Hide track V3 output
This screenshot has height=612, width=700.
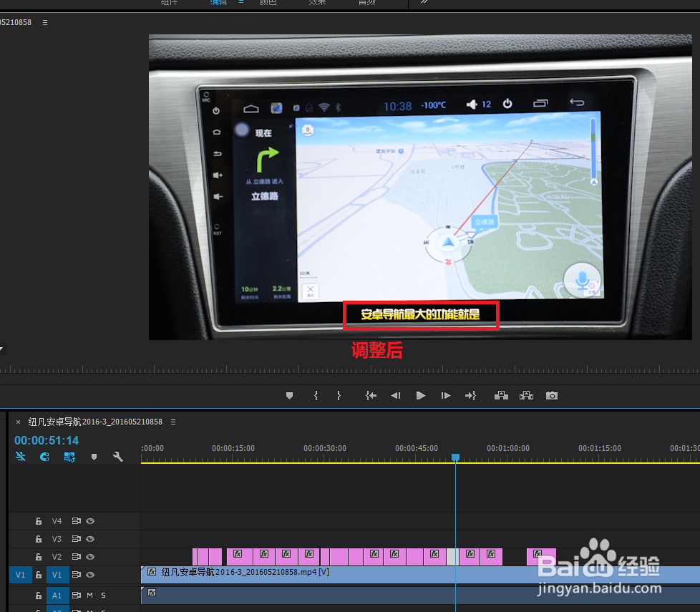point(90,539)
